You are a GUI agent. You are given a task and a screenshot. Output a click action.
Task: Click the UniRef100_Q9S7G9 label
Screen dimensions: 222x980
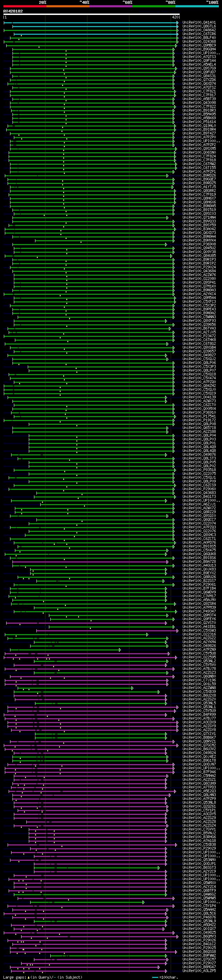(199, 68)
